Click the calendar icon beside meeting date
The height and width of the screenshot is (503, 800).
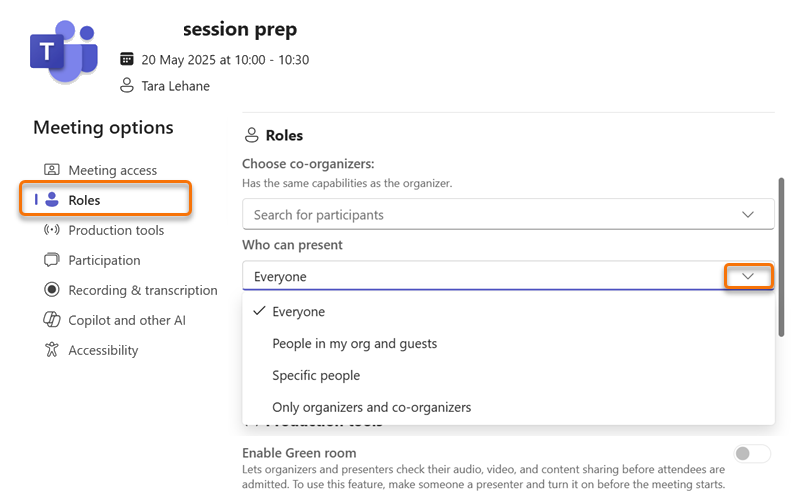pyautogui.click(x=127, y=60)
